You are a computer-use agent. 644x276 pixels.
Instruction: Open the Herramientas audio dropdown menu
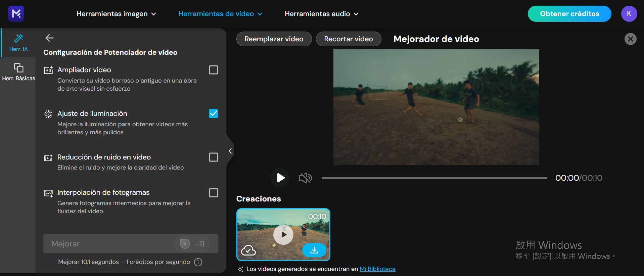[x=321, y=14]
